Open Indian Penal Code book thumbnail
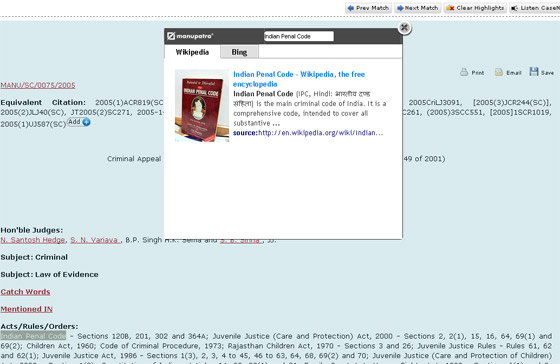The width and height of the screenshot is (560, 364). (x=202, y=105)
